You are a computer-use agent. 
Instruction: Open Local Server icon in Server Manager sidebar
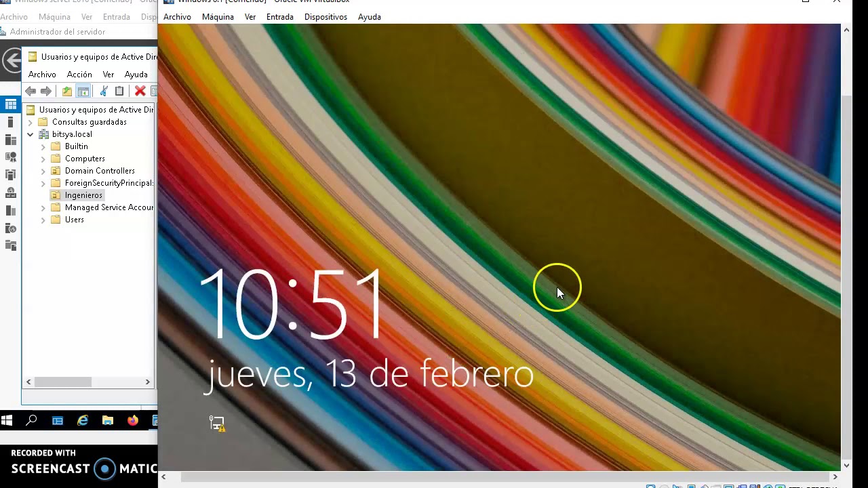(x=10, y=122)
